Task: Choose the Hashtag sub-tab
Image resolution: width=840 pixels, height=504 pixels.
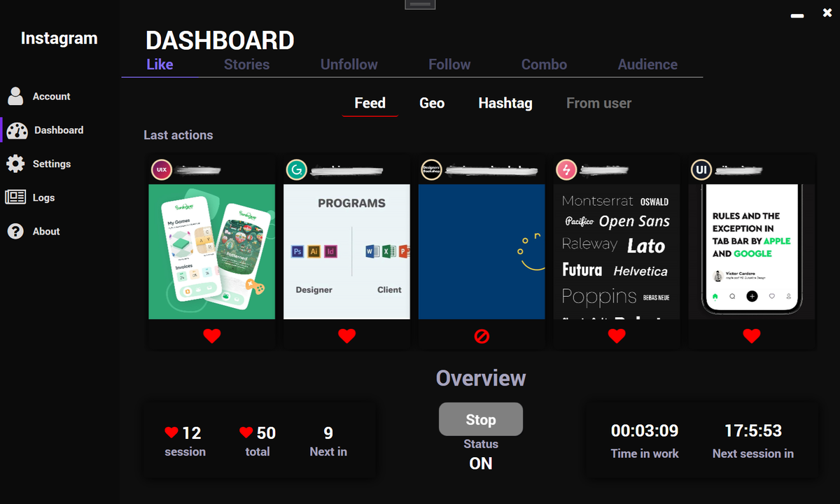Action: point(505,103)
